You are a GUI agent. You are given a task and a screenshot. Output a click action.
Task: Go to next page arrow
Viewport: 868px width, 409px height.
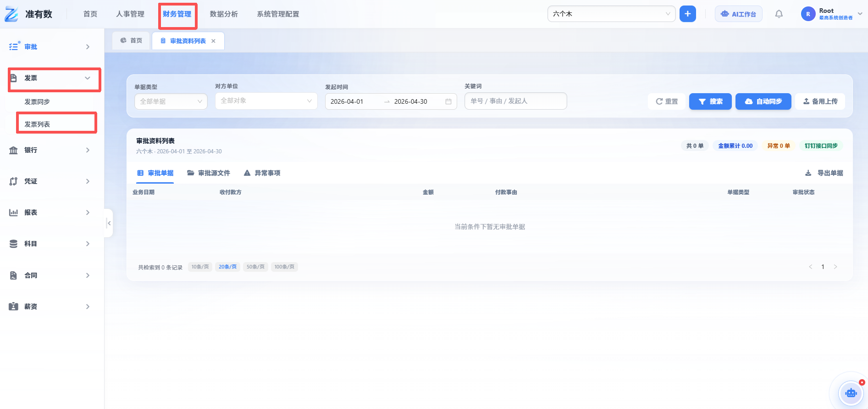coord(835,267)
